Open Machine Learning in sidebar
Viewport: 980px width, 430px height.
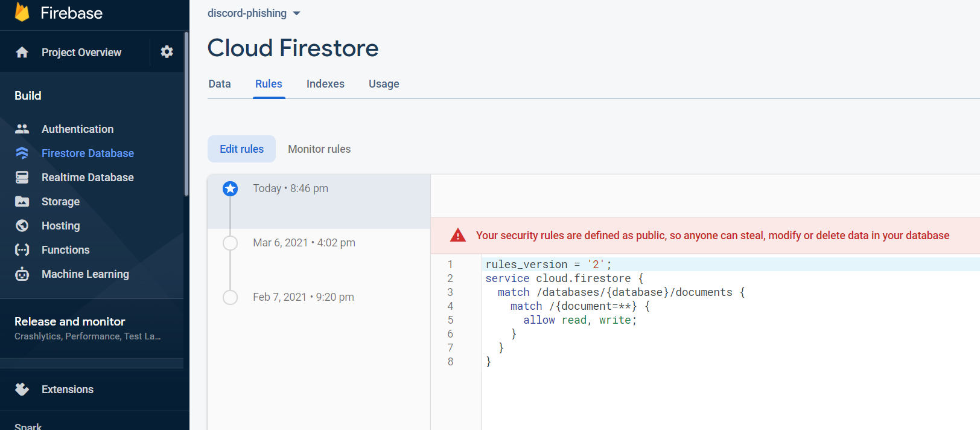click(85, 274)
